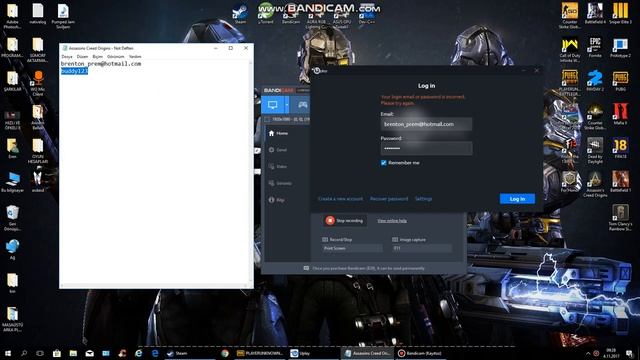Open Google Chrome from the taskbar

point(225,353)
